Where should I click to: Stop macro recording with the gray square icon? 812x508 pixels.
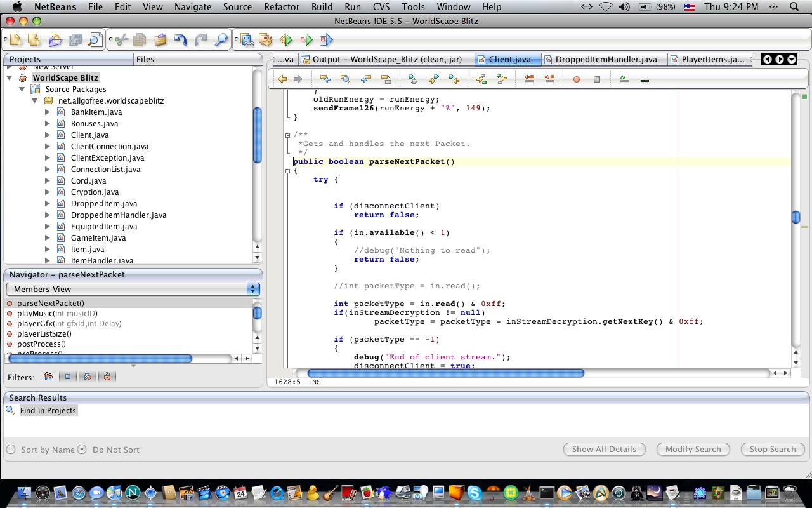point(597,79)
